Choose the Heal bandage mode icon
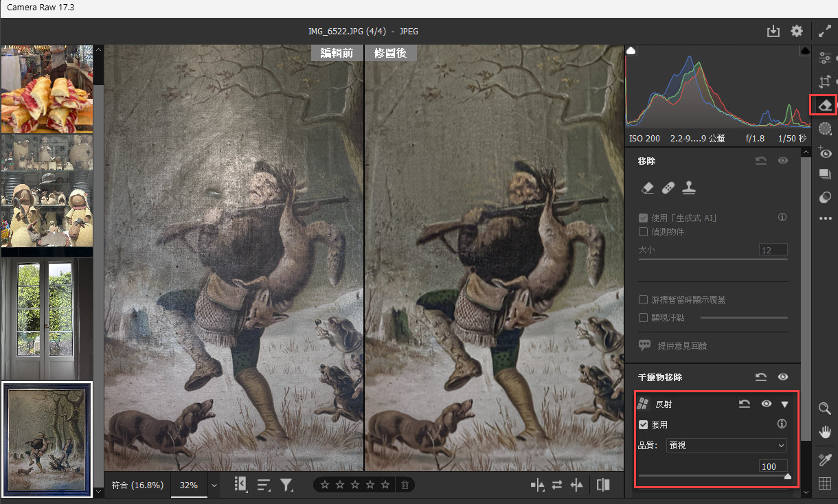The height and width of the screenshot is (504, 838). click(668, 187)
